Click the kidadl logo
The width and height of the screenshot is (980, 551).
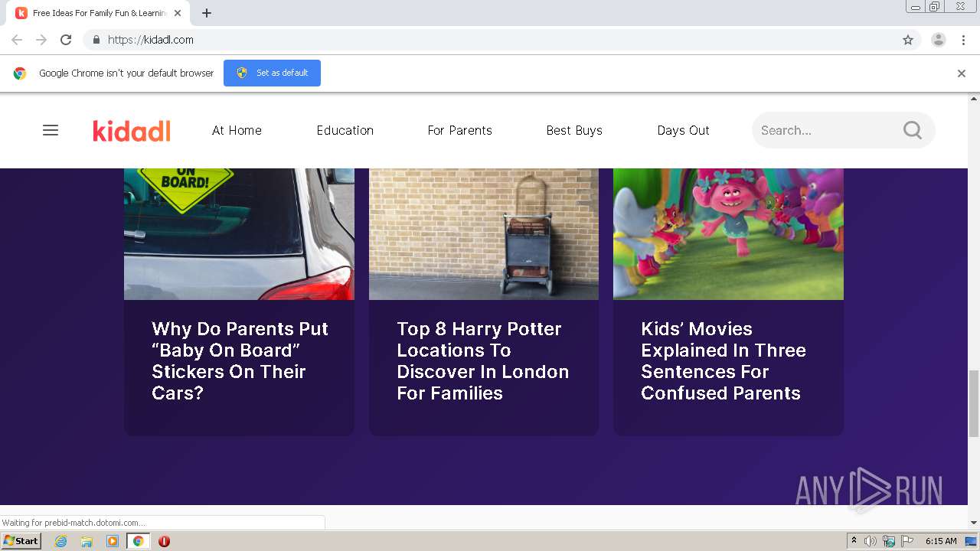[132, 130]
